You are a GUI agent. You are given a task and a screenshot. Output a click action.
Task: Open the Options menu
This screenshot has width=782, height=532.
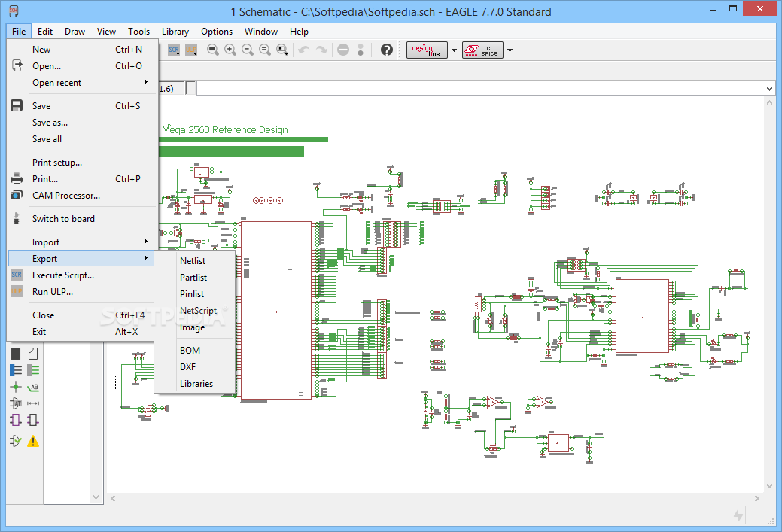217,32
